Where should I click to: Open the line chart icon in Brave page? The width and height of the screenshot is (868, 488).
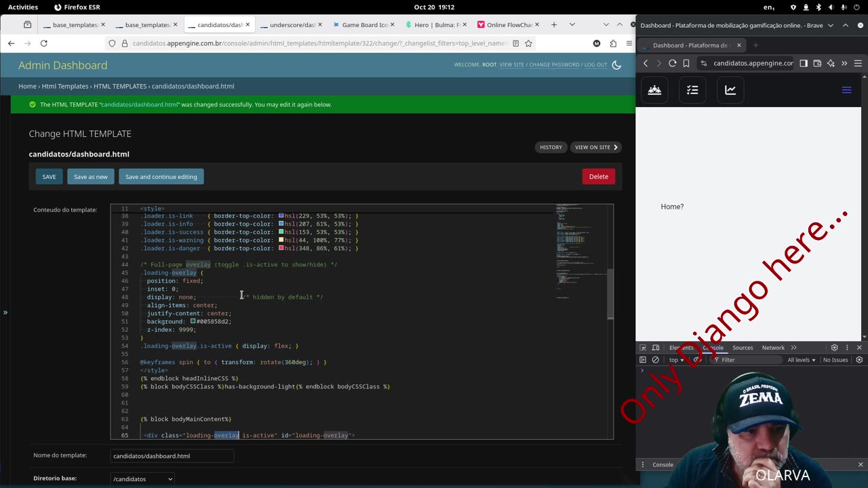coord(730,90)
